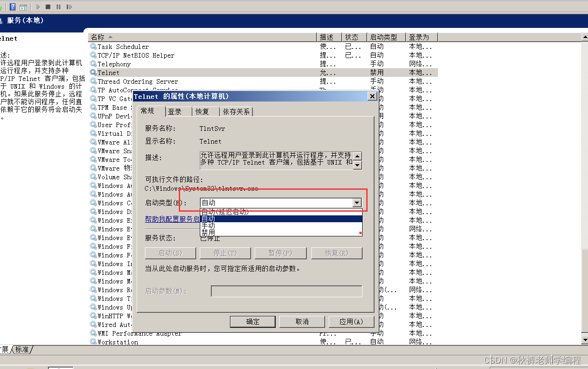Viewport: 588px width, 369px height.
Task: Select the Telephony service gear icon
Action: pos(93,64)
